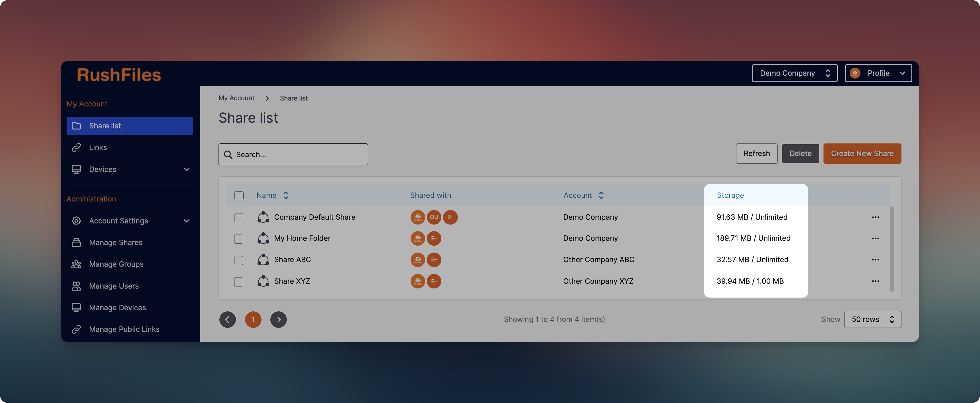Viewport: 980px width, 403px height.
Task: Open the three-dots menu for Share XYZ
Action: pyautogui.click(x=875, y=281)
